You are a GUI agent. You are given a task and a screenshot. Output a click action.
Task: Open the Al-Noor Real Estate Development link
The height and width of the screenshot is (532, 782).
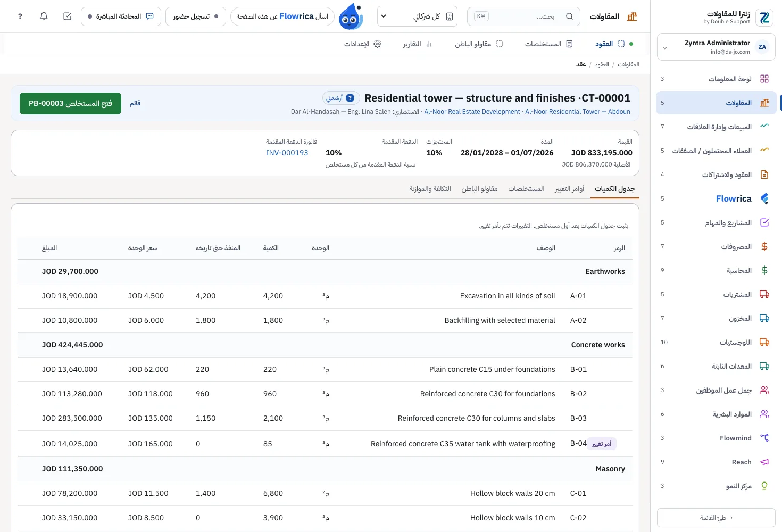472,112
